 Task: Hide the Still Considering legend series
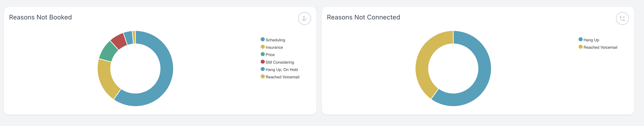[277, 62]
